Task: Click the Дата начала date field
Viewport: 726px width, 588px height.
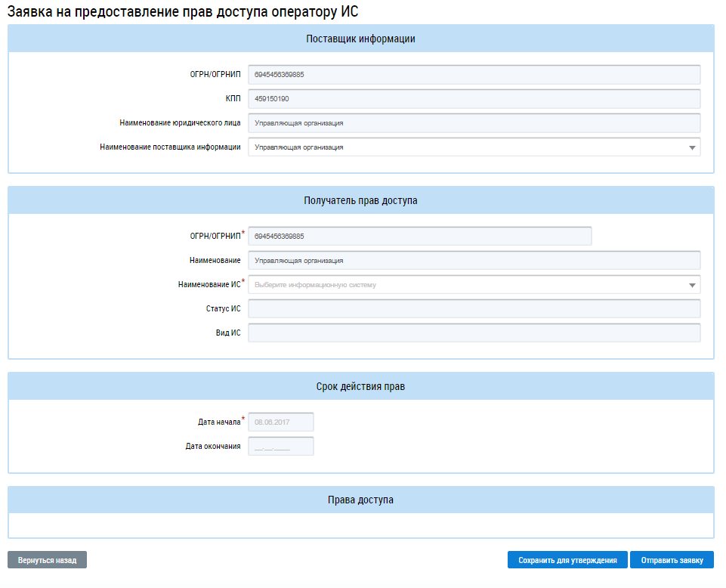Action: click(x=280, y=422)
